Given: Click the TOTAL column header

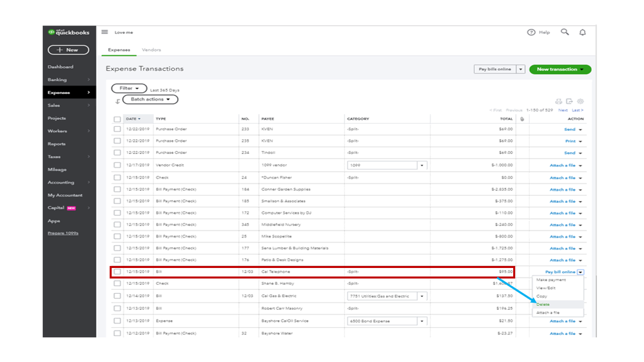Looking at the screenshot, I should 506,119.
